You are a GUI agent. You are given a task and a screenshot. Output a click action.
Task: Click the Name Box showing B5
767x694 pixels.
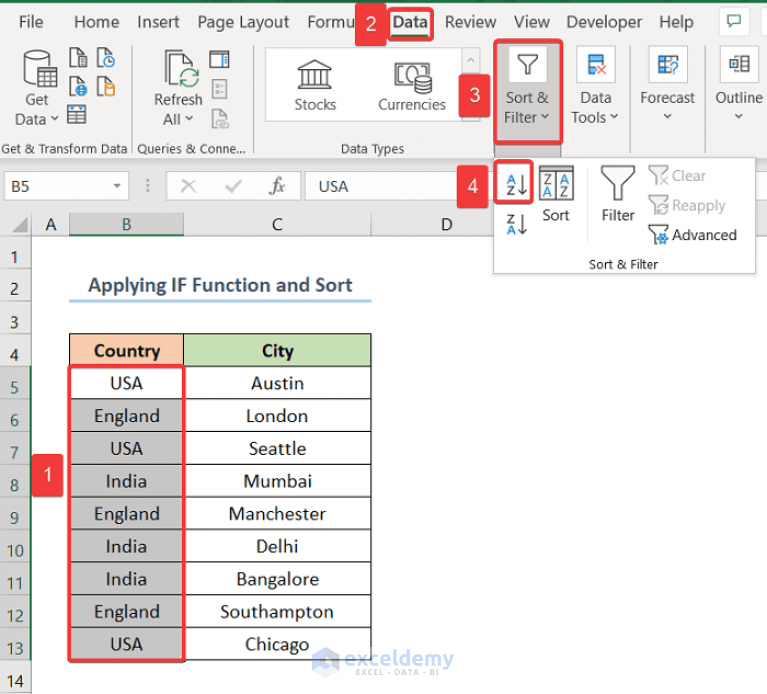(58, 186)
